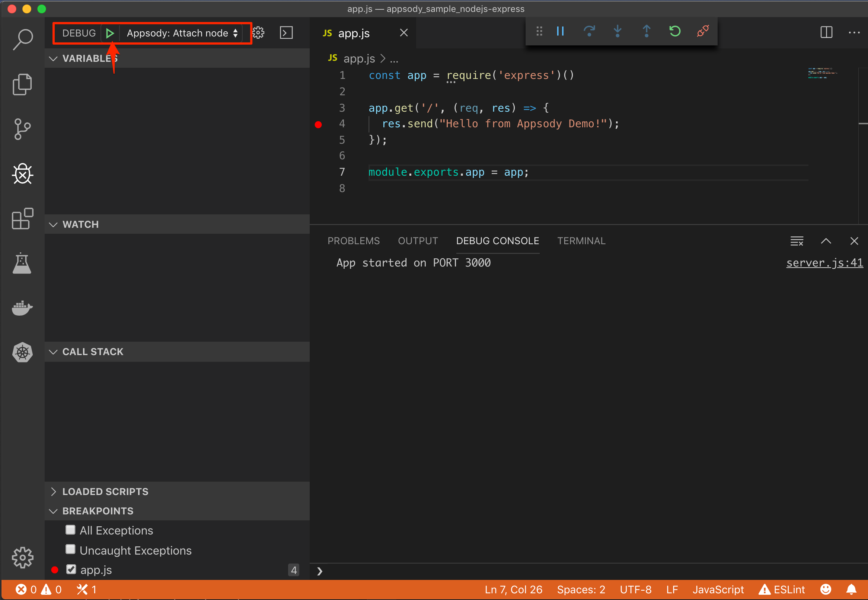Close the app.js editor tab
Image resolution: width=868 pixels, height=600 pixels.
pos(404,33)
